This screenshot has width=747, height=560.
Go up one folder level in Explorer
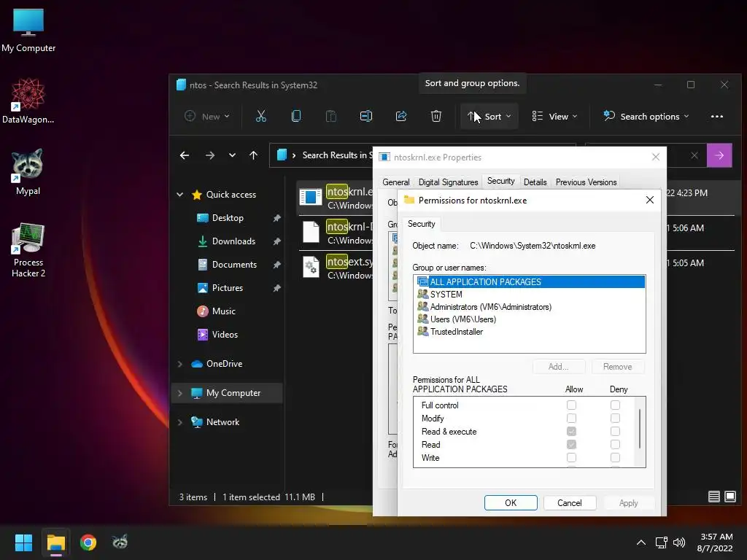click(x=253, y=155)
